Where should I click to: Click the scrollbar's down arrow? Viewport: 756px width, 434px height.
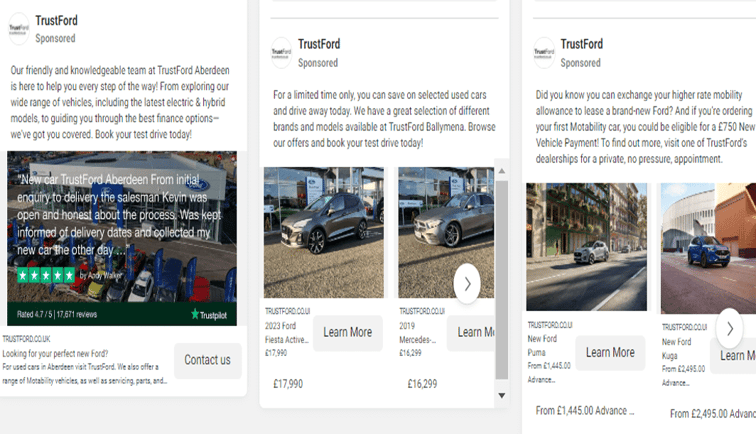[x=502, y=396]
